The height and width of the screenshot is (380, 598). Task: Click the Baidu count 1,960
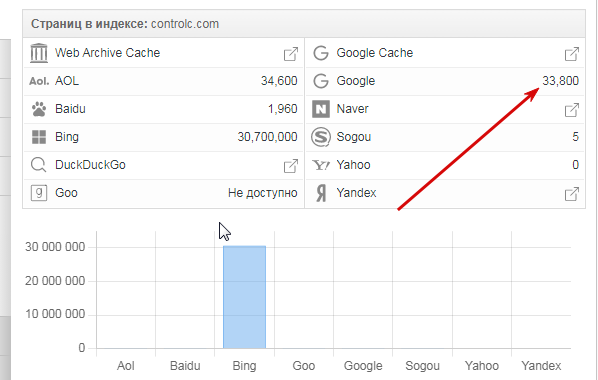[x=282, y=109]
